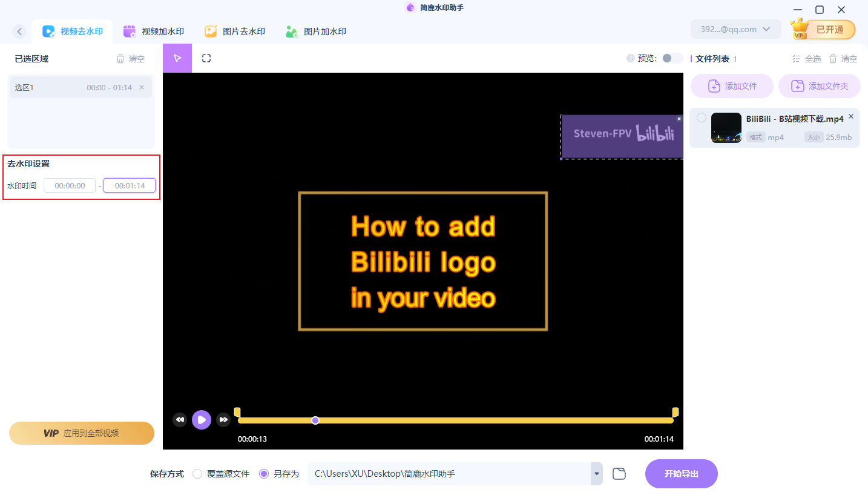Screen dimensions: 868x498
Task: Click the VIP 已开通 badge
Action: pos(823,29)
